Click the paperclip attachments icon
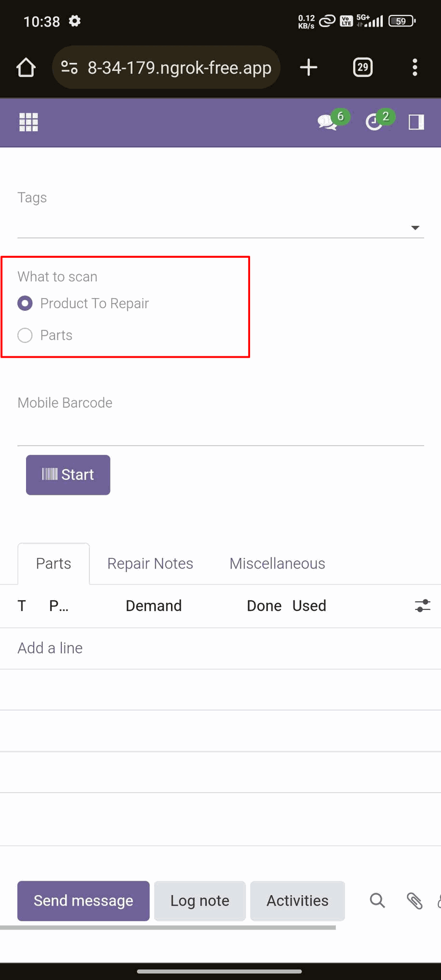The image size is (441, 980). pyautogui.click(x=414, y=901)
